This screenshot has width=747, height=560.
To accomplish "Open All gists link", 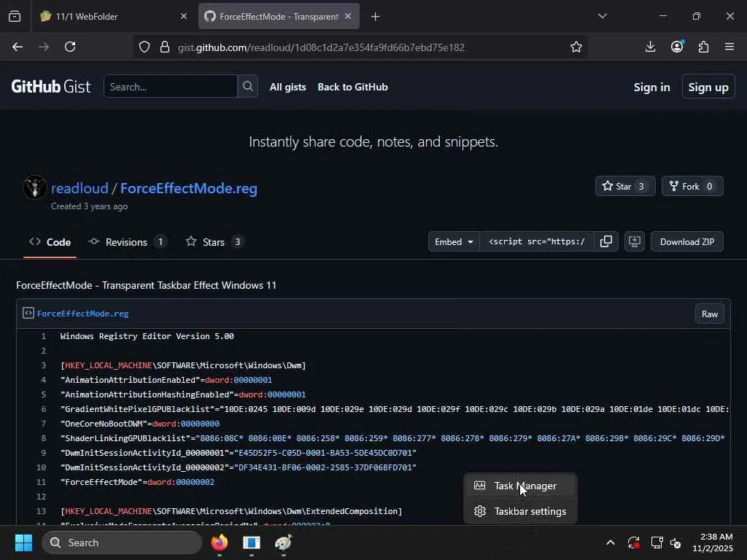I will click(287, 87).
